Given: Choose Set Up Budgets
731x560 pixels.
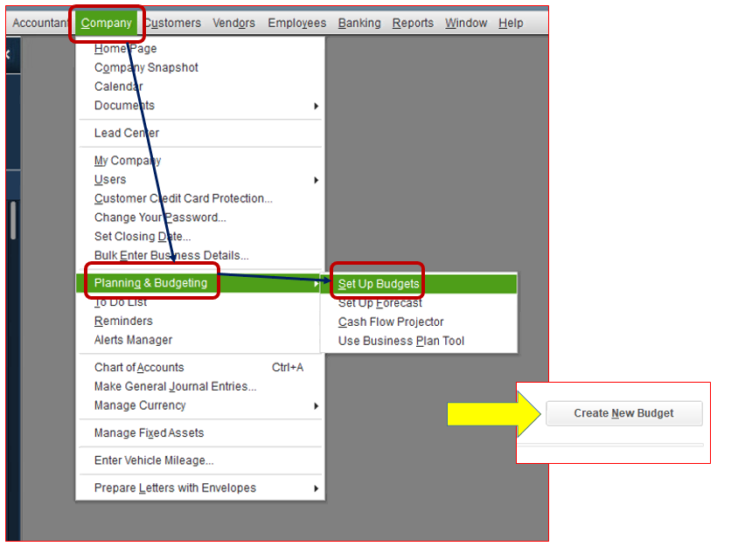Looking at the screenshot, I should (x=420, y=284).
